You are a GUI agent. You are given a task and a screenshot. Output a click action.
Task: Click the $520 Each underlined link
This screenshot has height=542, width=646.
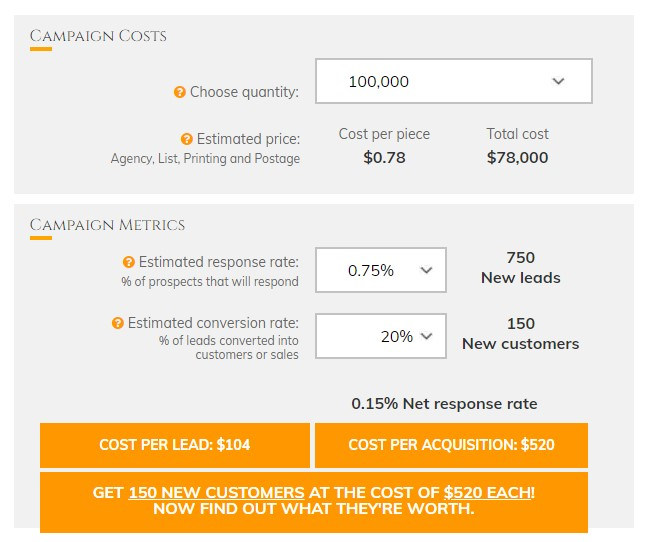tap(487, 493)
